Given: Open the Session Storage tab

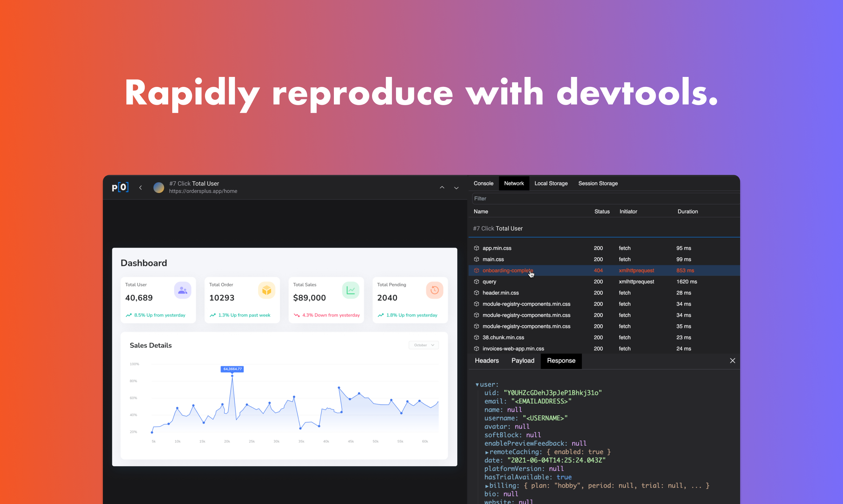Looking at the screenshot, I should (x=598, y=183).
